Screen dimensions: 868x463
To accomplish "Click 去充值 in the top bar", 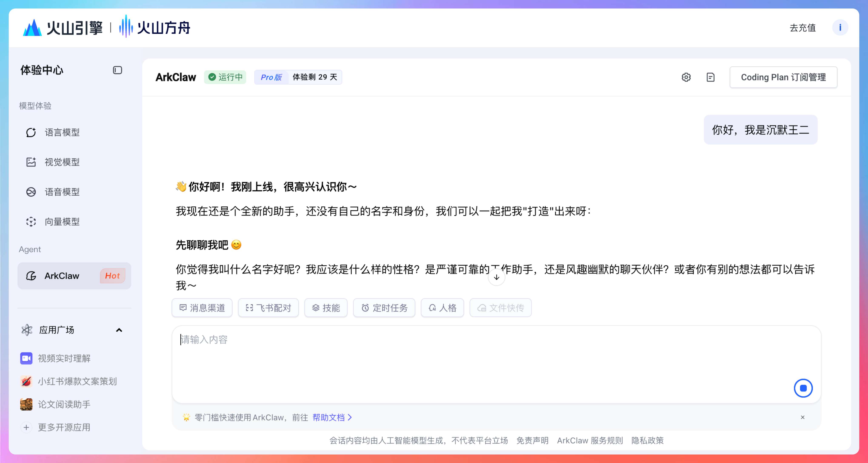I will [x=803, y=28].
